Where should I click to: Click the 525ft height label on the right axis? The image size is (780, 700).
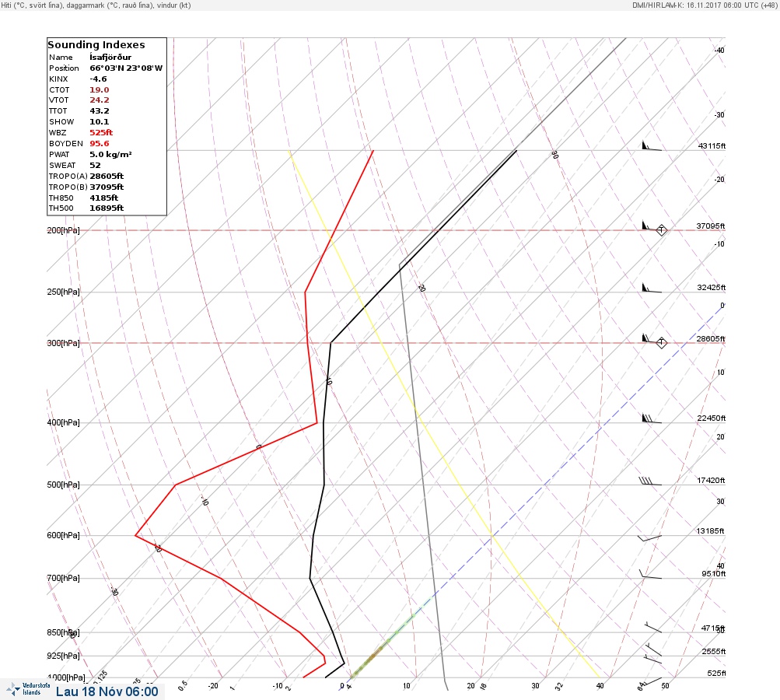coord(717,673)
